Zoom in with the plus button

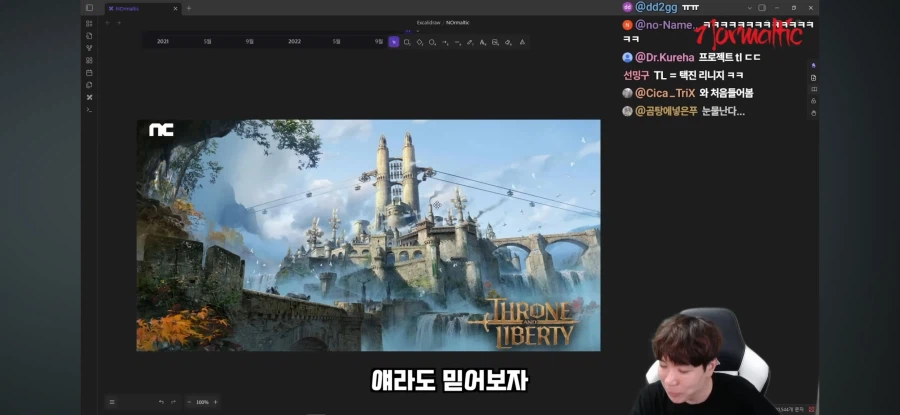(x=215, y=402)
